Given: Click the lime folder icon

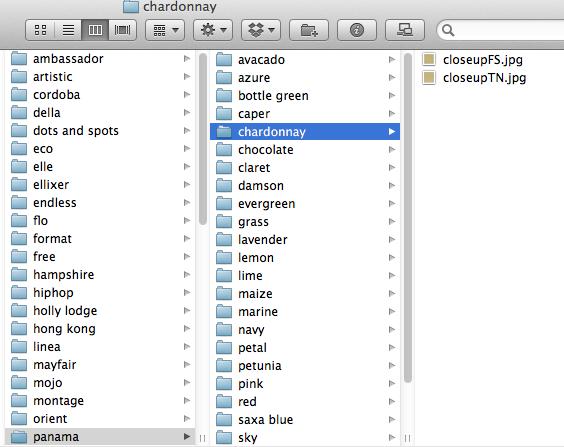Looking at the screenshot, I should pyautogui.click(x=224, y=275).
